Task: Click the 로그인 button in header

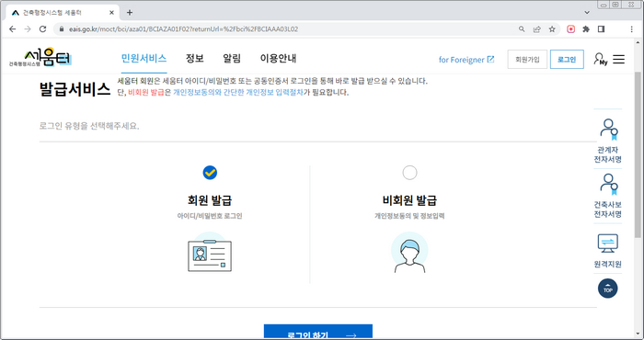Action: 567,60
